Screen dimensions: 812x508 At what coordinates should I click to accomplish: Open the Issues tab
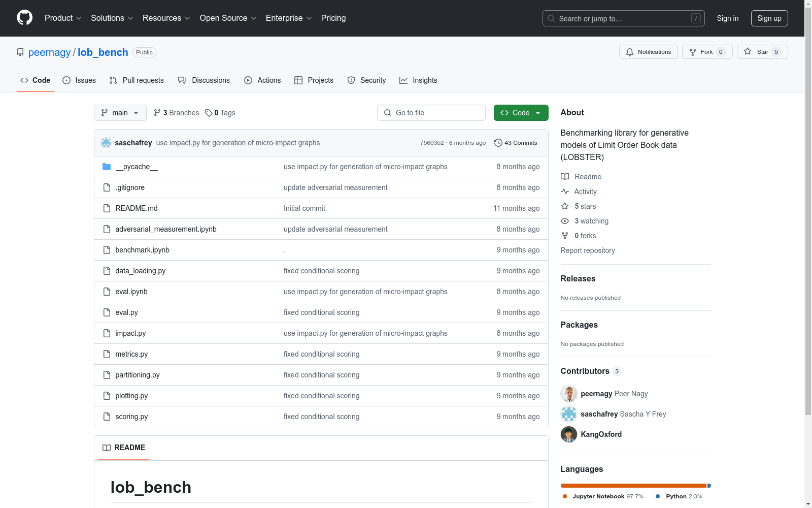79,80
